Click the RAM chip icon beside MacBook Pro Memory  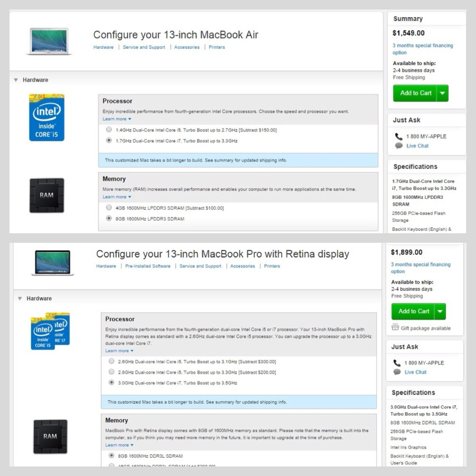[x=50, y=436]
